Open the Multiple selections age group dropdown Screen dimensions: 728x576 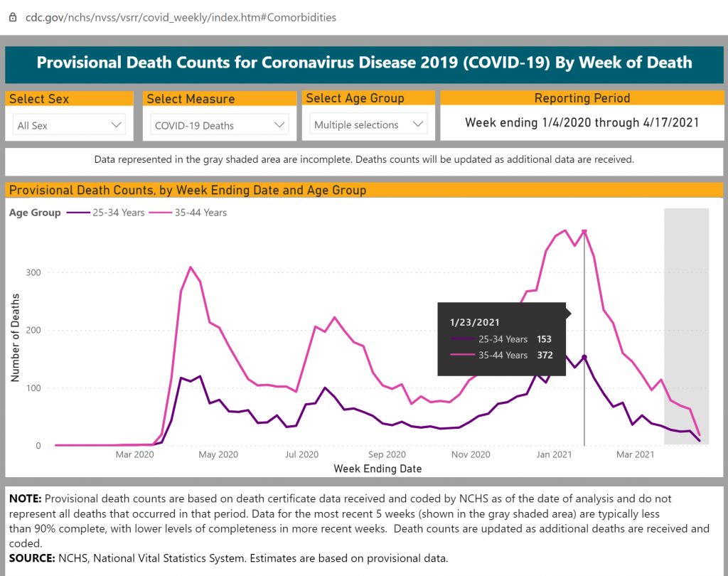click(368, 124)
